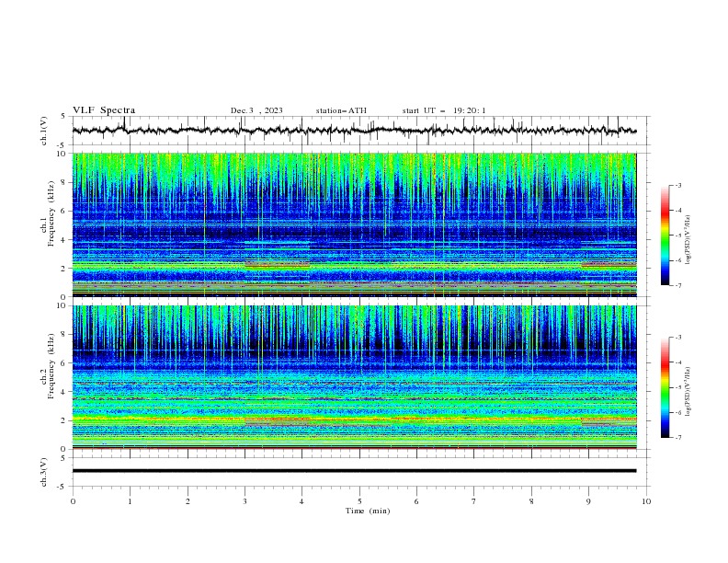Click the 'ch.3(V)' axis label

pyautogui.click(x=44, y=472)
